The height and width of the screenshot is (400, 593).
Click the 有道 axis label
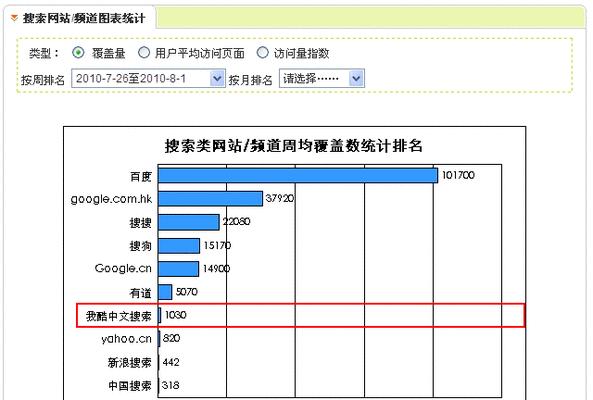pyautogui.click(x=141, y=293)
